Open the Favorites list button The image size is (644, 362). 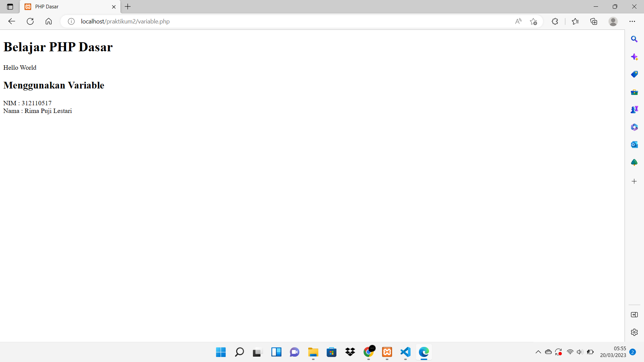(575, 21)
